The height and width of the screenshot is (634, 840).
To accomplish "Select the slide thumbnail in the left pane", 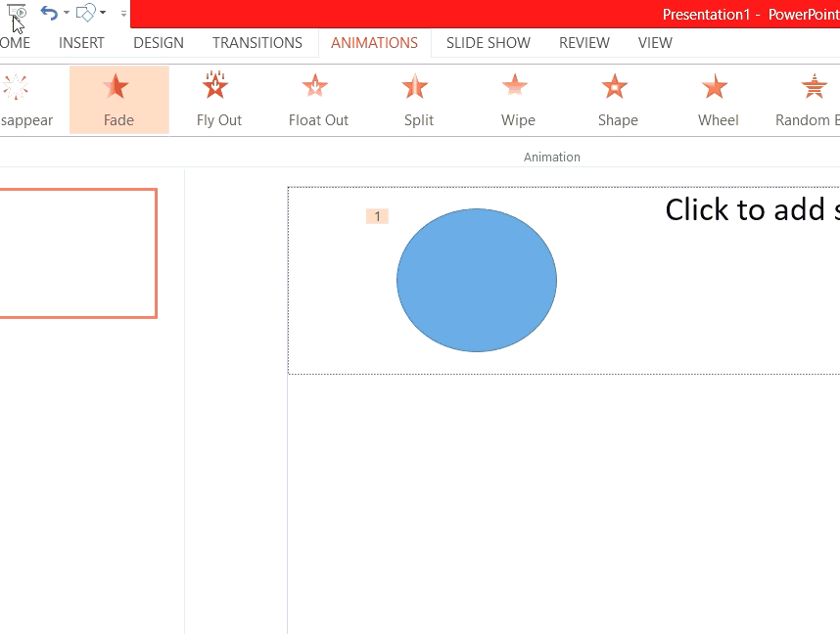I will (78, 253).
